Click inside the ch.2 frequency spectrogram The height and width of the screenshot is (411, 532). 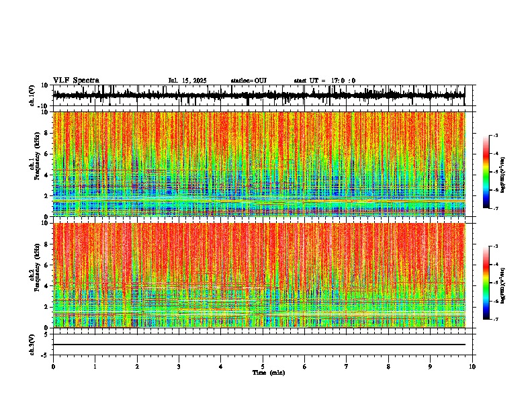pyautogui.click(x=259, y=275)
